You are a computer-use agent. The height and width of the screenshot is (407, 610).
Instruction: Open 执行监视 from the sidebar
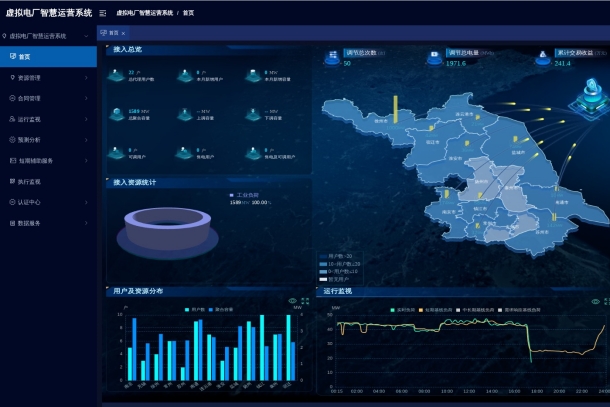[x=29, y=182]
